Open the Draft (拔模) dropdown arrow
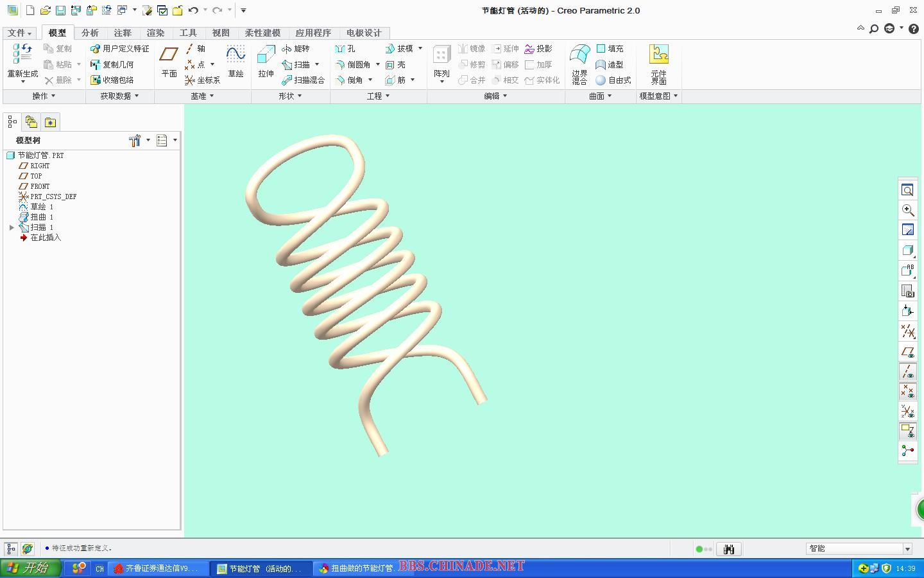 tap(420, 49)
